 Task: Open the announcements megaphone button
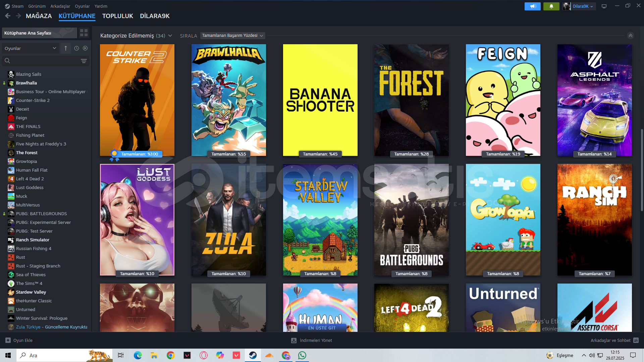pos(532,6)
